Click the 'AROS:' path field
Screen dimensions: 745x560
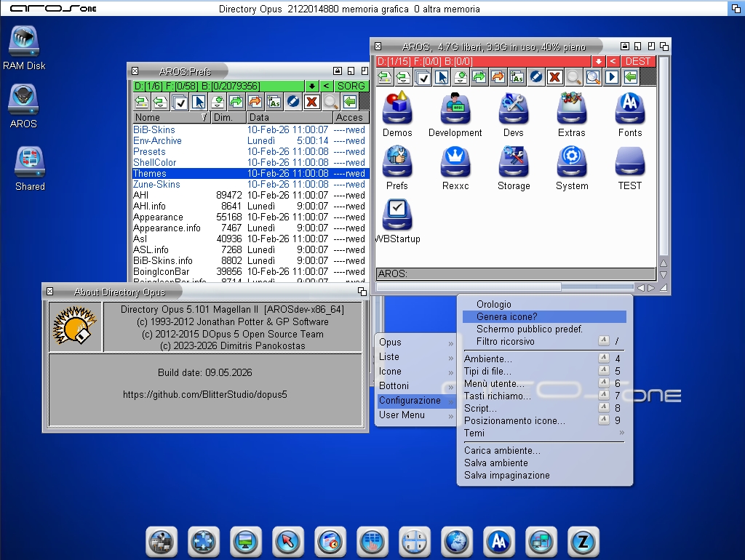point(516,274)
